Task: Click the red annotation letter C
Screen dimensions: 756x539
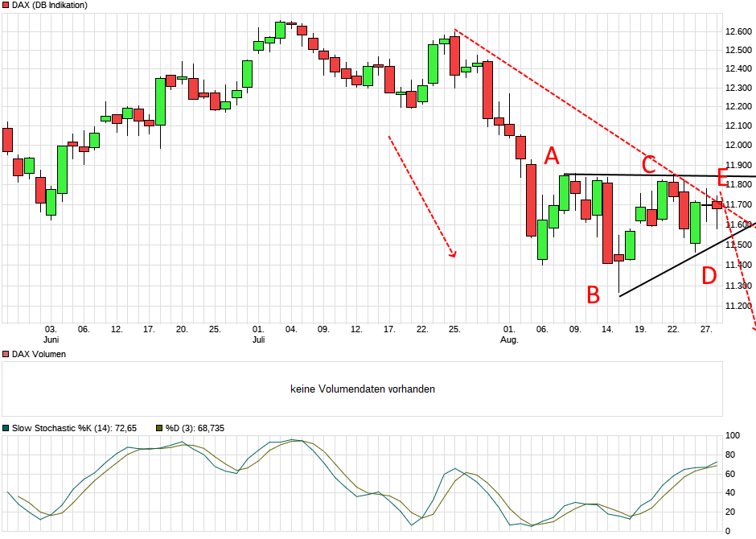Action: point(648,163)
